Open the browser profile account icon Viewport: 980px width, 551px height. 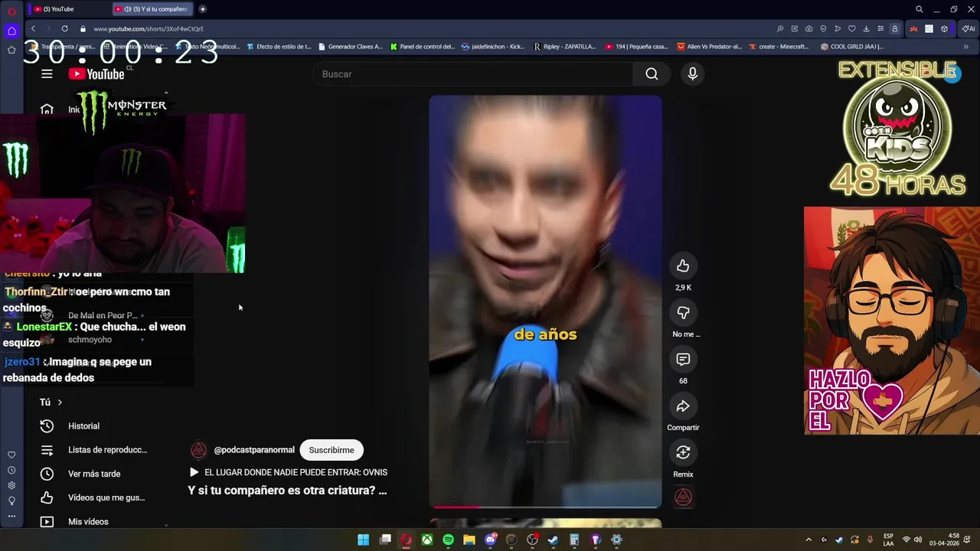click(894, 28)
